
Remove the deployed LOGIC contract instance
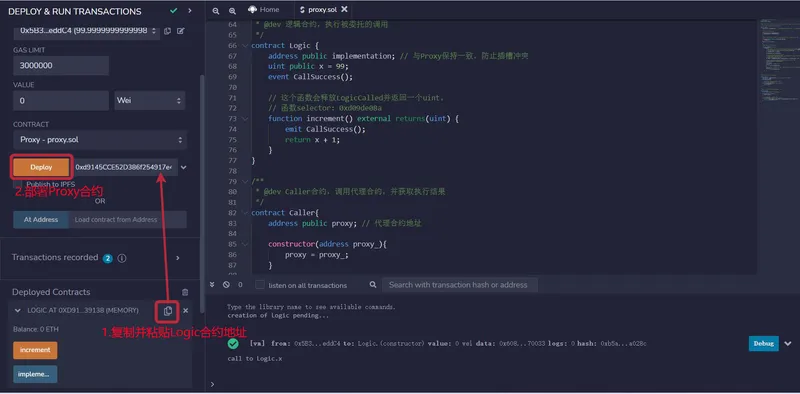pyautogui.click(x=186, y=310)
